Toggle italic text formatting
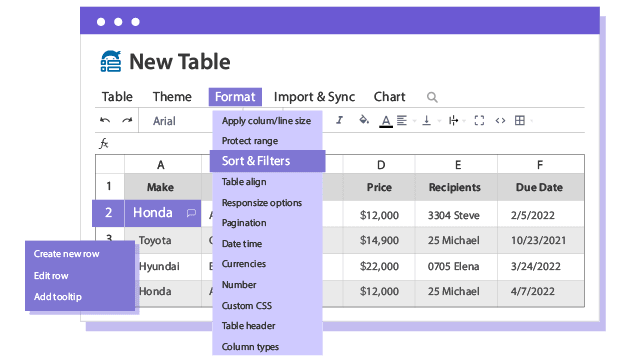 (340, 120)
